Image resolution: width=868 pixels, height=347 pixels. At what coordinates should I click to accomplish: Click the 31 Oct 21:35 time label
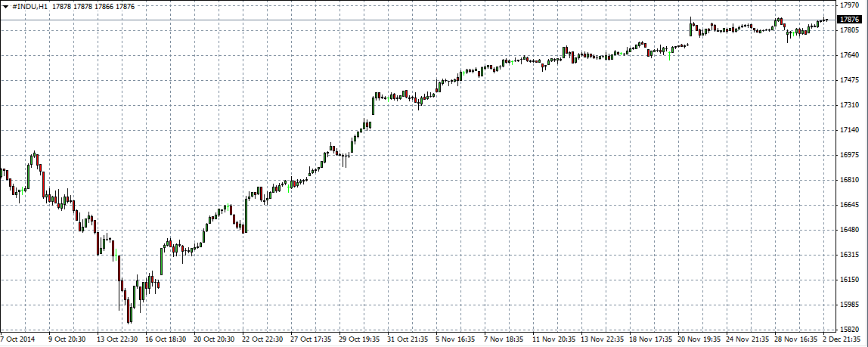pos(410,340)
